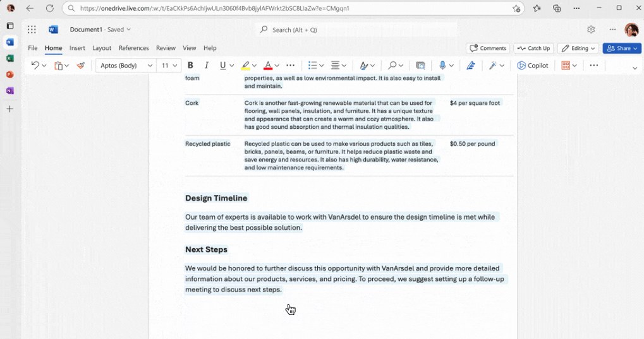Screen dimensions: 644x339
Task: Click the Search (Alt + Q) box
Action: 356,30
